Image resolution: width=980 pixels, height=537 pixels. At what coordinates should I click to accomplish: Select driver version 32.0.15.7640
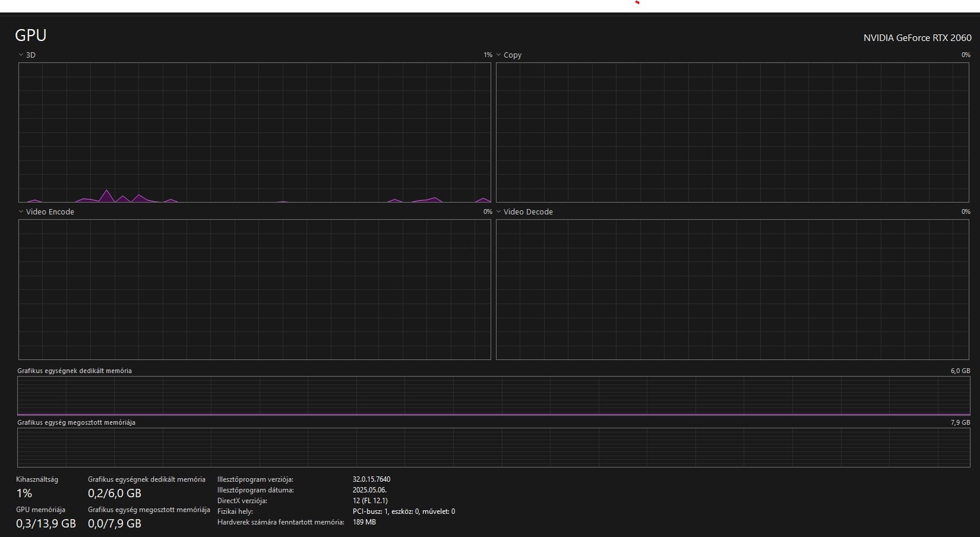pos(372,479)
